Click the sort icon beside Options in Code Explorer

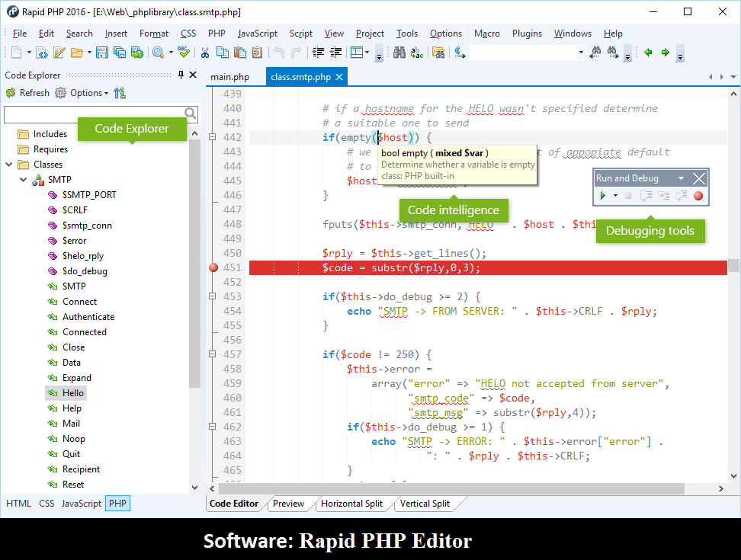120,93
